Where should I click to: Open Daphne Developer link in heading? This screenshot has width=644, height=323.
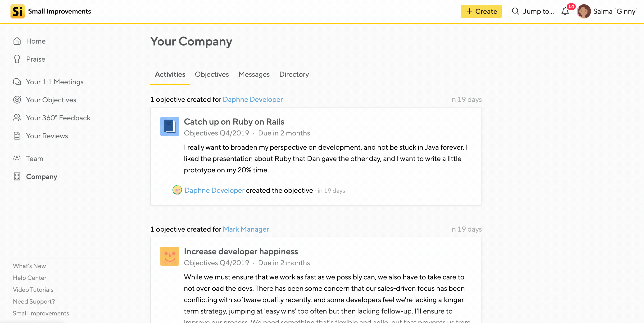pos(253,99)
